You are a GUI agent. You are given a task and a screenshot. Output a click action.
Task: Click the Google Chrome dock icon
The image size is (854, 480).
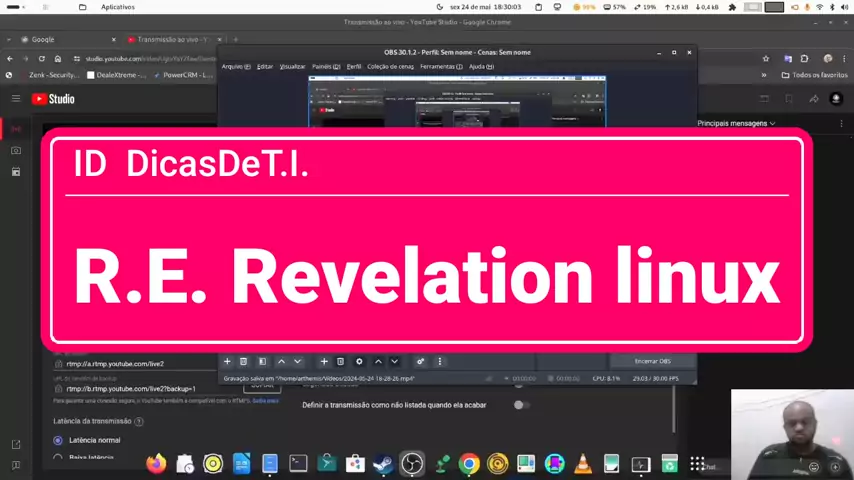point(468,463)
